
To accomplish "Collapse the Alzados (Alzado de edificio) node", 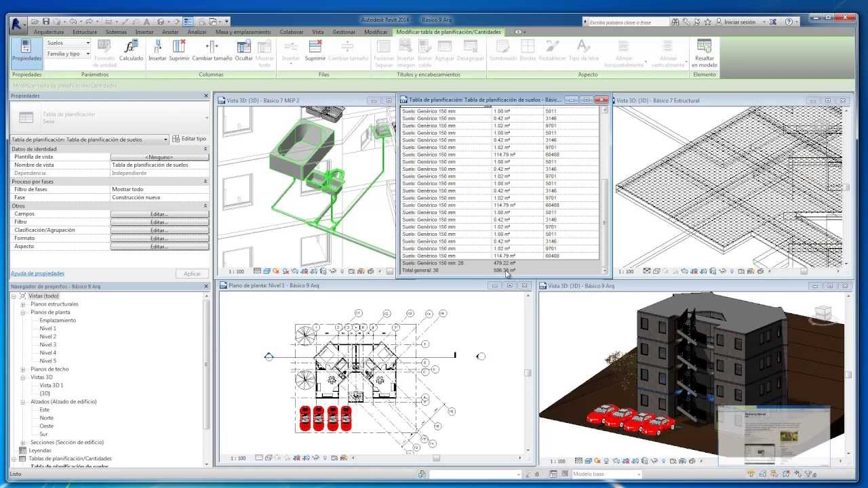I will (x=23, y=402).
